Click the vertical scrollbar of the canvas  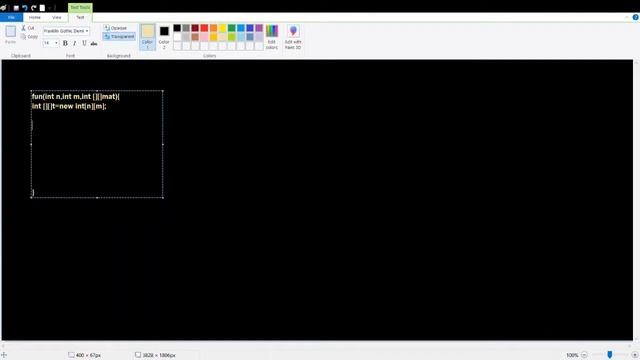[x=636, y=200]
